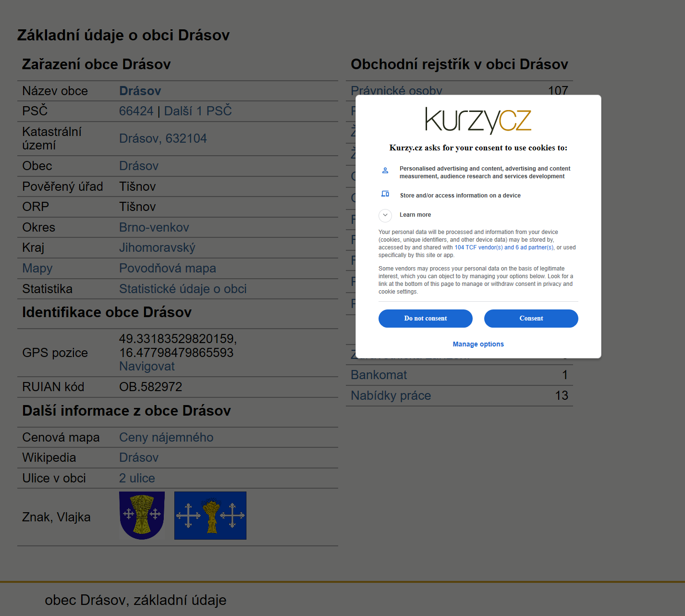Click the Do not consent button
685x616 pixels.
[x=425, y=319]
